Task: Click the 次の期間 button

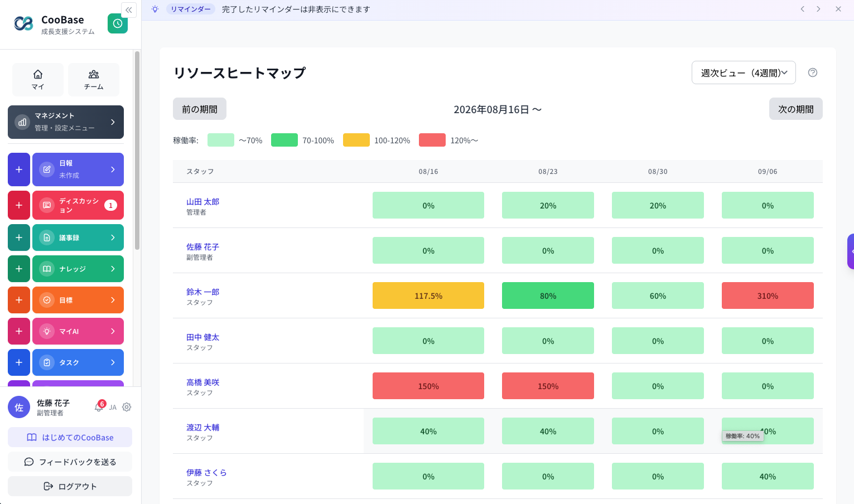Action: point(796,109)
